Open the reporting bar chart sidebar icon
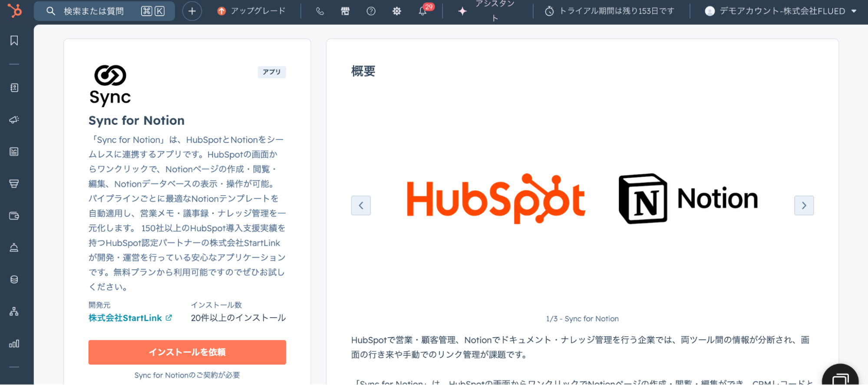This screenshot has height=385, width=868. coord(14,344)
